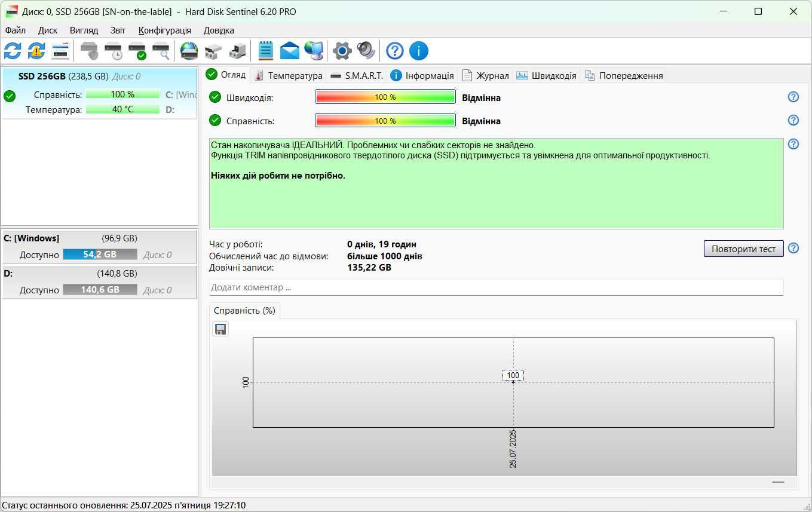Click the green check icon beside Швидкодія label
Viewport: 812px width, 512px height.
[x=215, y=97]
